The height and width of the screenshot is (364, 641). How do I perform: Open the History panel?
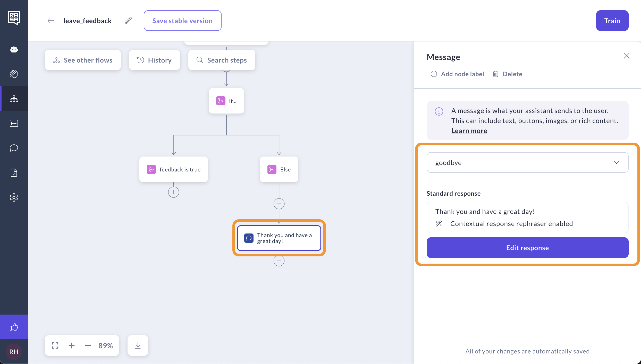[154, 60]
